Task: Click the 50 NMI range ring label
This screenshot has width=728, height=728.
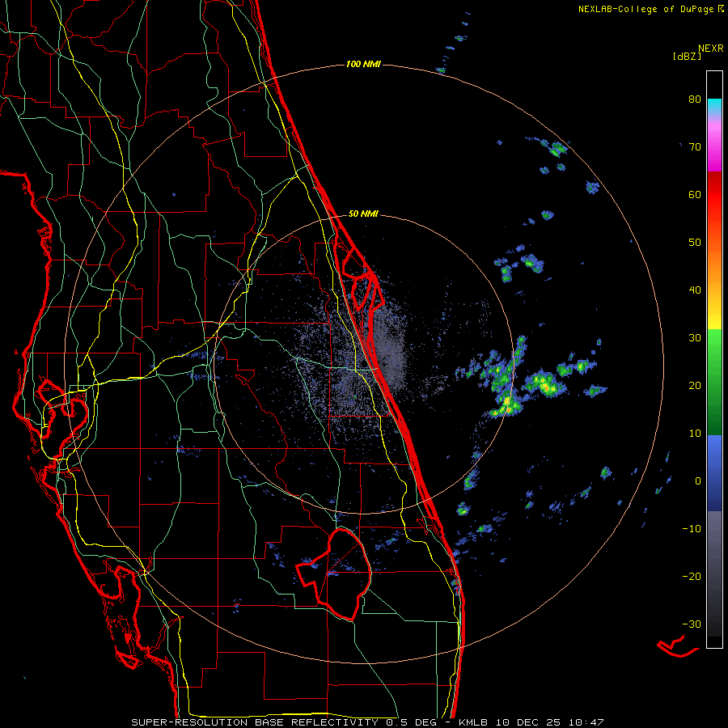Action: [x=363, y=214]
